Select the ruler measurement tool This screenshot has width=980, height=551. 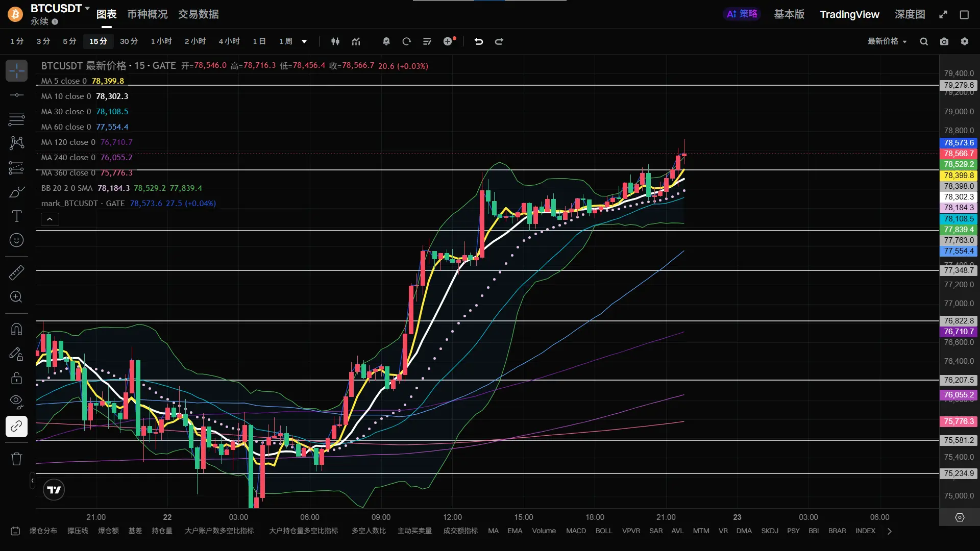[16, 272]
